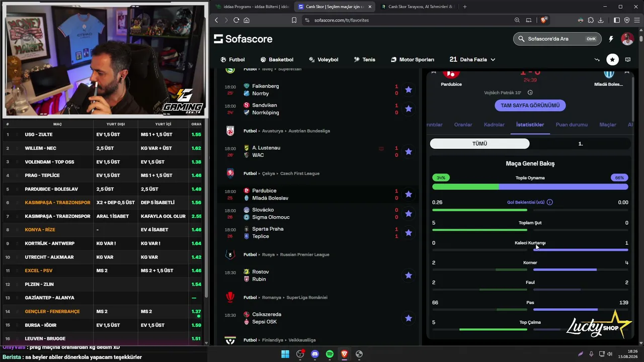The image size is (644, 362).
Task: Toggle favorite star for Sandviken vs Norrköping
Action: (409, 109)
